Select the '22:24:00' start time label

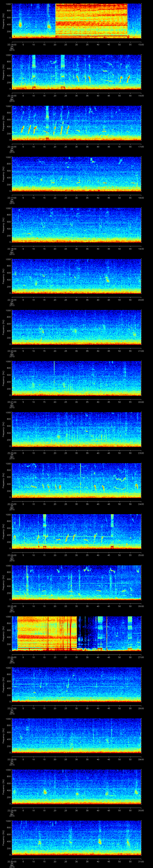[x=12, y=555]
